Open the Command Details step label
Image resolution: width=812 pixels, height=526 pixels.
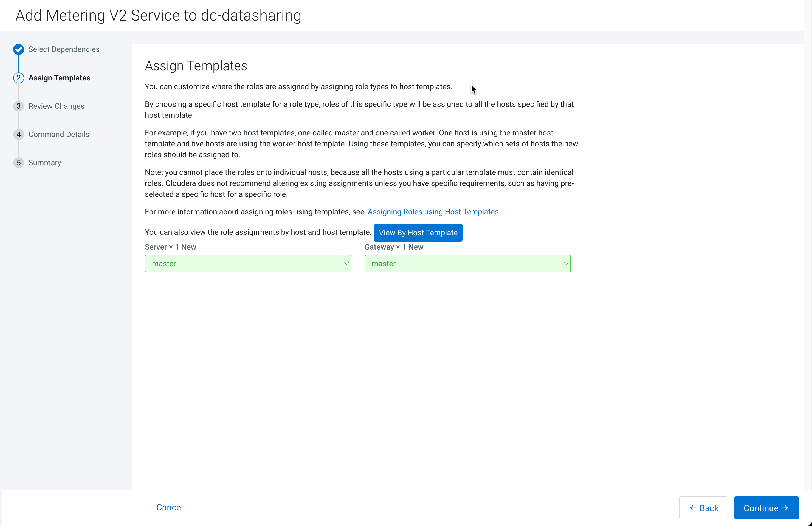click(x=59, y=135)
